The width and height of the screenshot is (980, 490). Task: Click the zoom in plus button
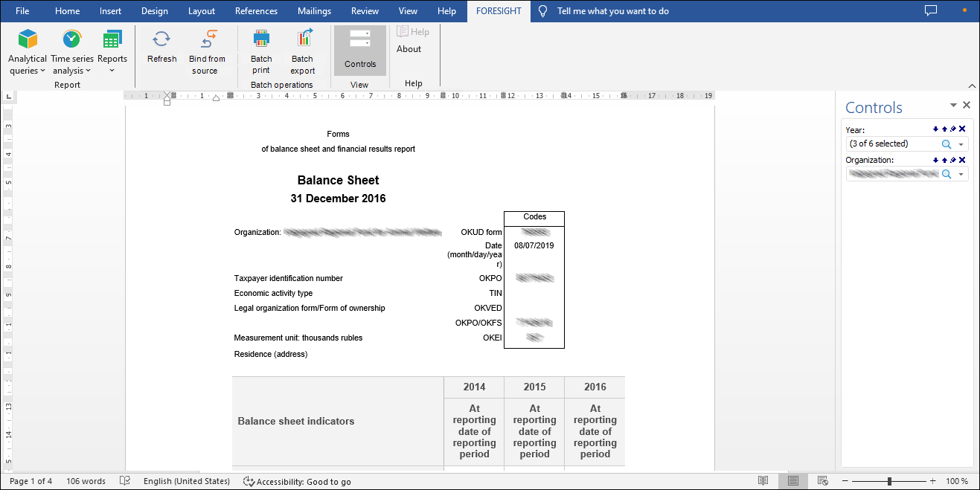tap(932, 481)
